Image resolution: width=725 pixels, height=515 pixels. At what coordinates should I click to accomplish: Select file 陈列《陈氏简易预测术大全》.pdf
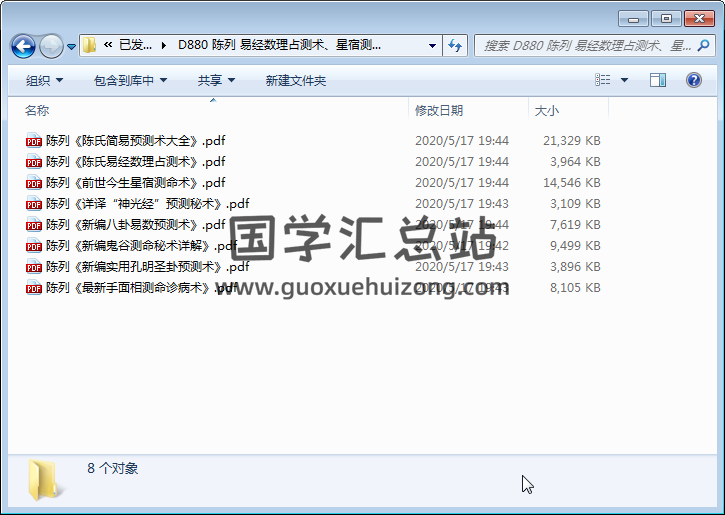click(x=135, y=141)
